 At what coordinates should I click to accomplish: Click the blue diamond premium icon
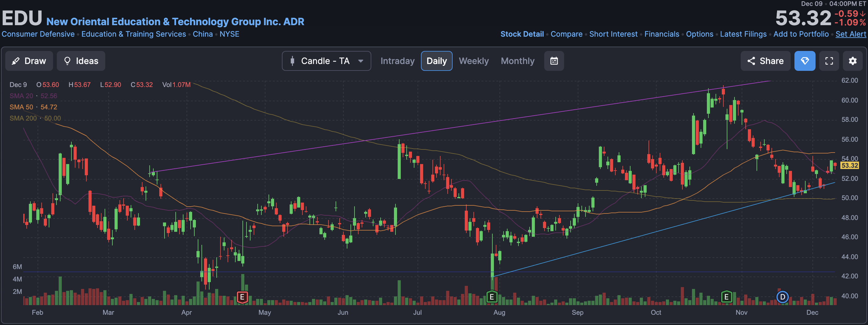[805, 61]
